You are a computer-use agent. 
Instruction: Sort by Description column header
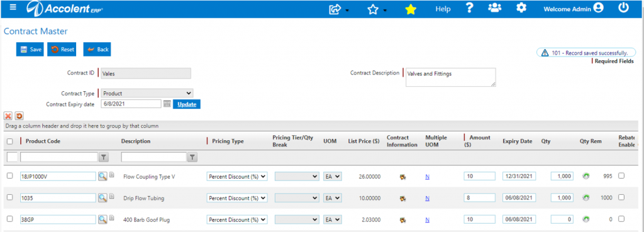click(136, 141)
